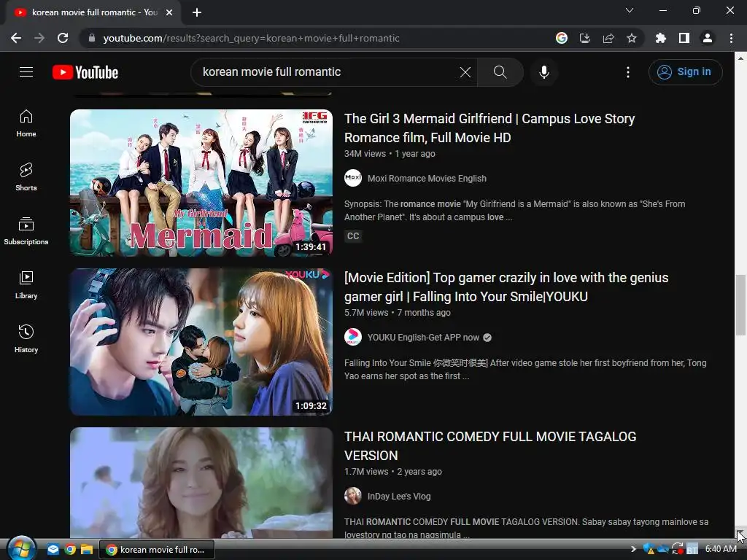The width and height of the screenshot is (747, 560).
Task: Click the Moxi channel avatar
Action: (353, 178)
